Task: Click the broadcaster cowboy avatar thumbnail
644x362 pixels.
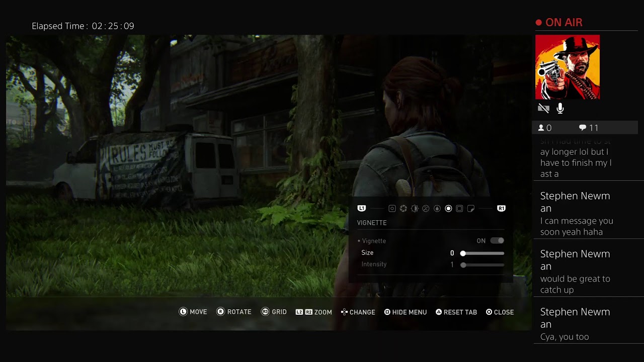Action: pos(568,67)
